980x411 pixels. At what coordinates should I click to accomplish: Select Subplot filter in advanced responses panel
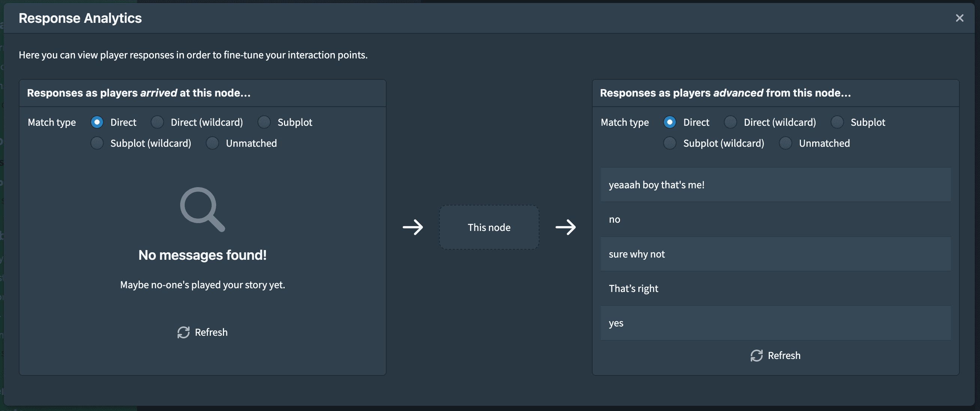pos(837,122)
